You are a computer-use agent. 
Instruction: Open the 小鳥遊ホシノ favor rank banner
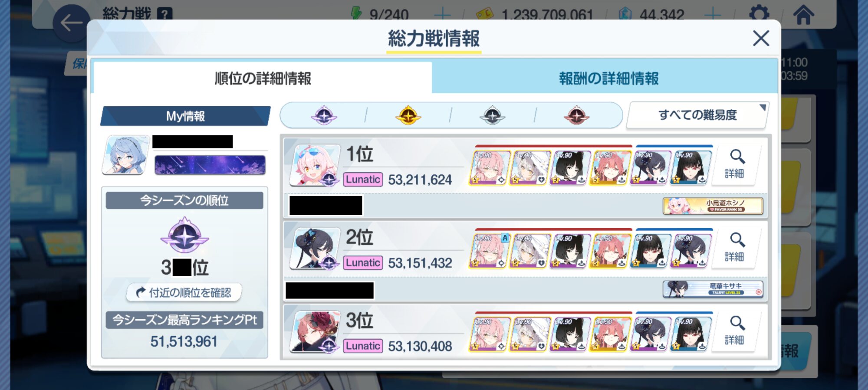(x=713, y=206)
